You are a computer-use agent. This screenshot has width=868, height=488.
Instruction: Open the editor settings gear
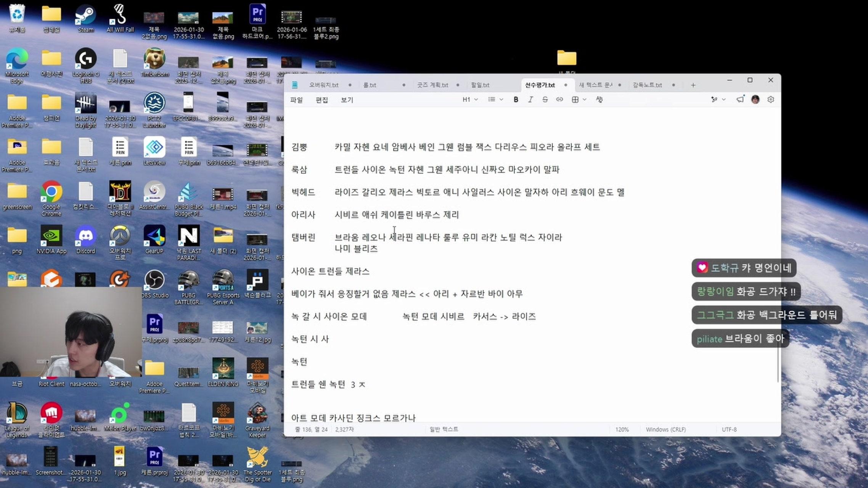coord(771,100)
